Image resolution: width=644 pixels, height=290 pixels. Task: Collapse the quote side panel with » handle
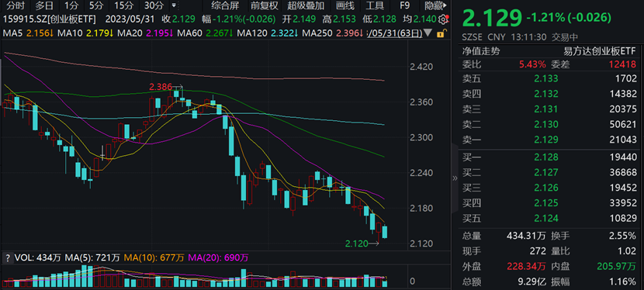(454, 178)
